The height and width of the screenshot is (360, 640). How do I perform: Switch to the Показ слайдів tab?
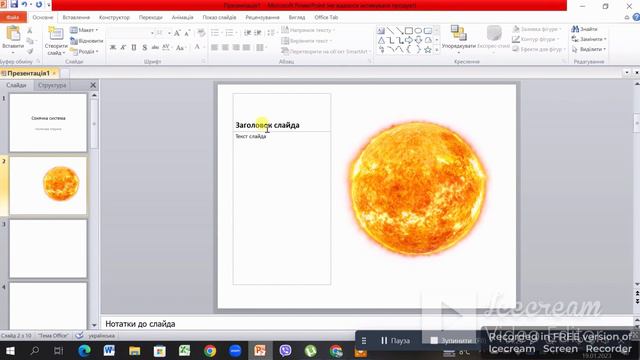pyautogui.click(x=220, y=18)
